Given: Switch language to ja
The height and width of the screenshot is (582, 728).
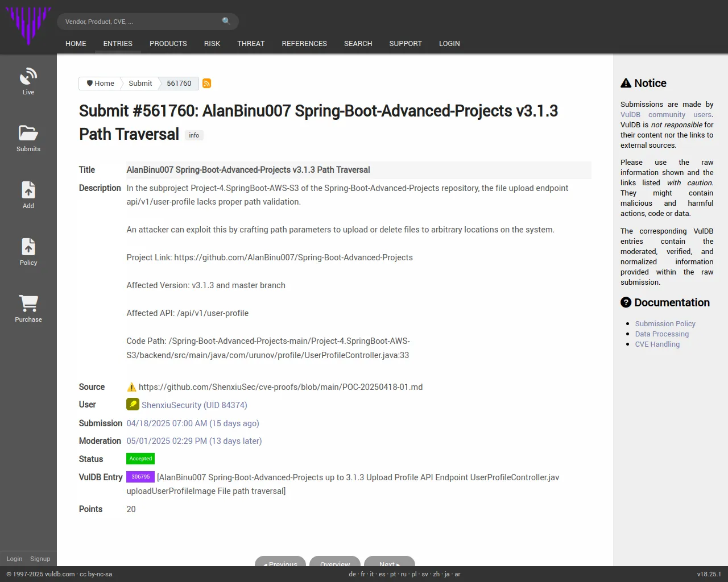Looking at the screenshot, I should coord(447,574).
